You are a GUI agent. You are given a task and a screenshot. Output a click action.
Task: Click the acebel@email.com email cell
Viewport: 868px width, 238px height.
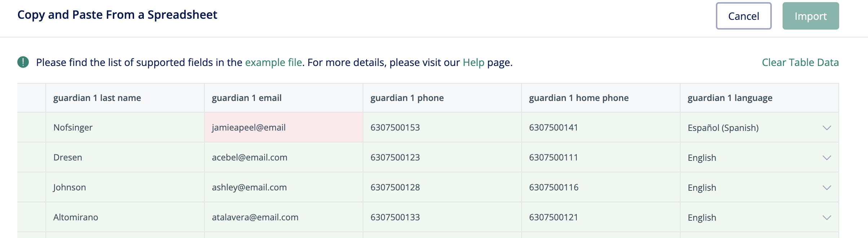283,157
